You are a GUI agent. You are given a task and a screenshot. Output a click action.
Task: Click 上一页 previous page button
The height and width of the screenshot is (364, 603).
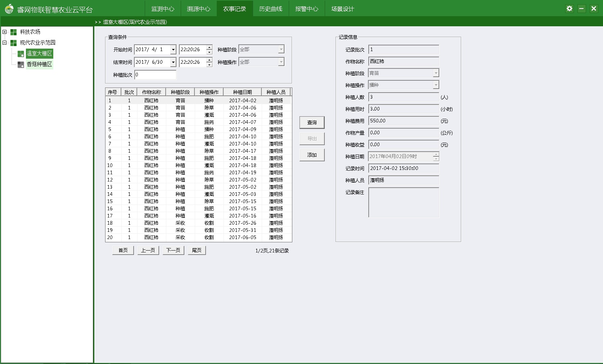coord(148,250)
